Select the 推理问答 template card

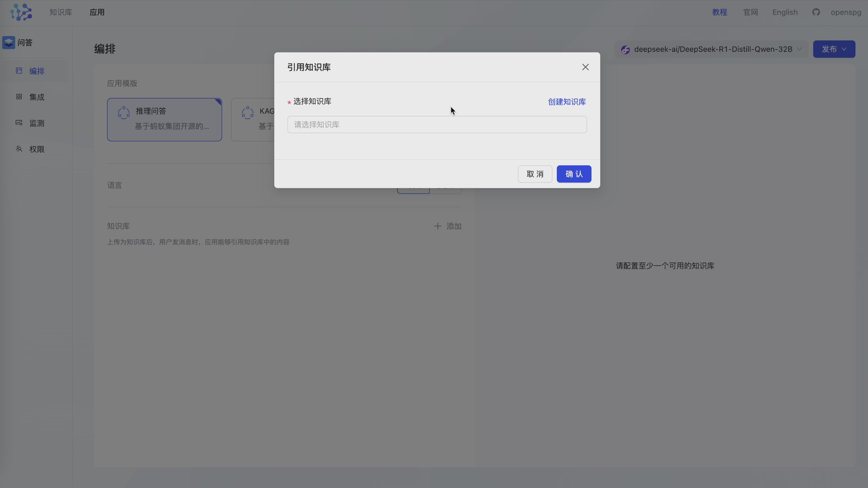pos(164,120)
